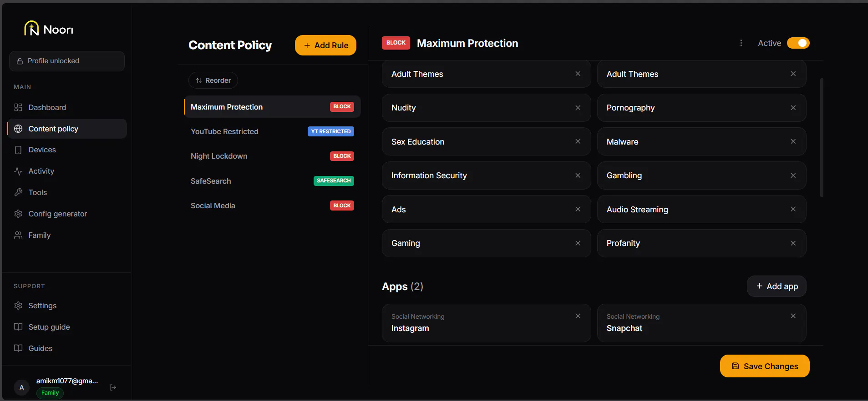Viewport: 868px width, 401px height.
Task: Remove the Information Security category
Action: [x=578, y=175]
